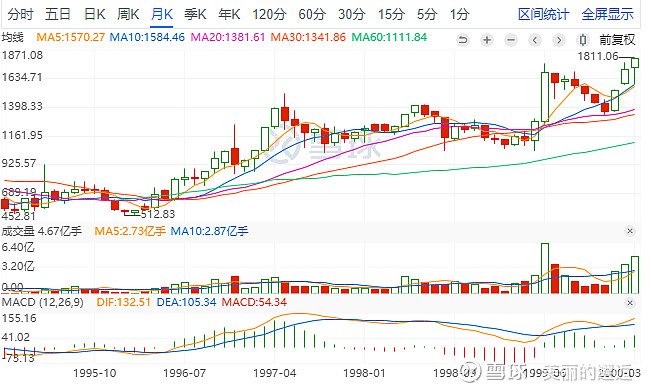651x392 pixels.
Task: Click the 1997-04 date axis label
Action: 274,373
